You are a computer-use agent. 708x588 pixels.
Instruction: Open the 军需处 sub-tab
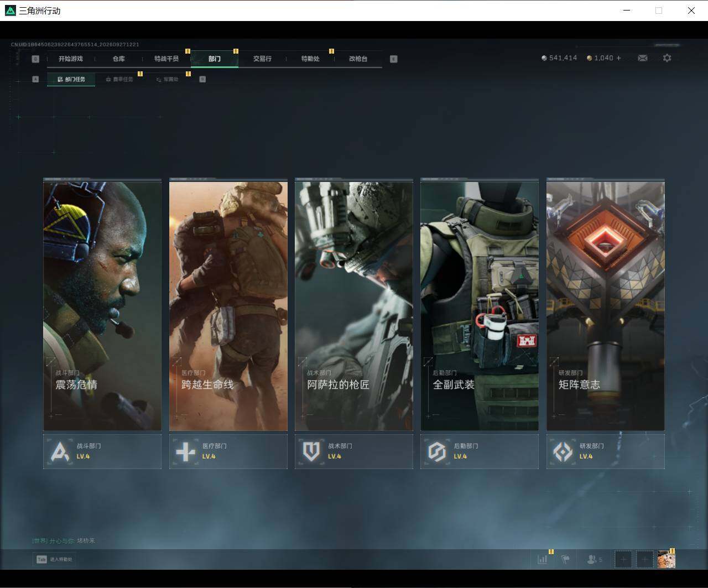point(167,79)
